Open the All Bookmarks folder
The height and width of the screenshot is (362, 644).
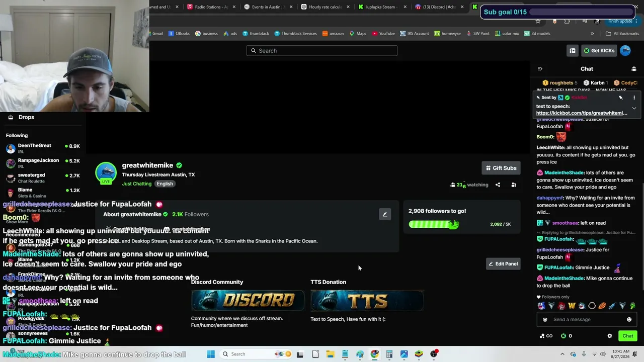tap(622, 34)
